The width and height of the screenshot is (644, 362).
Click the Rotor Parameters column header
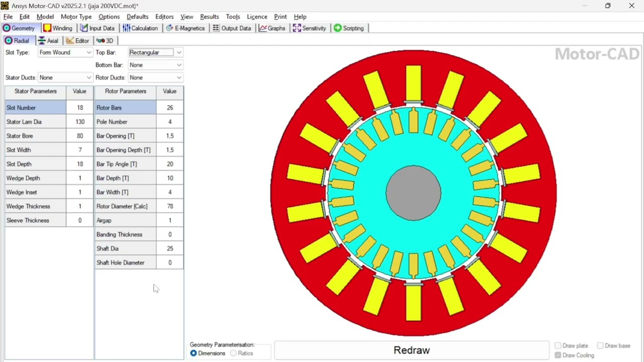(x=125, y=92)
